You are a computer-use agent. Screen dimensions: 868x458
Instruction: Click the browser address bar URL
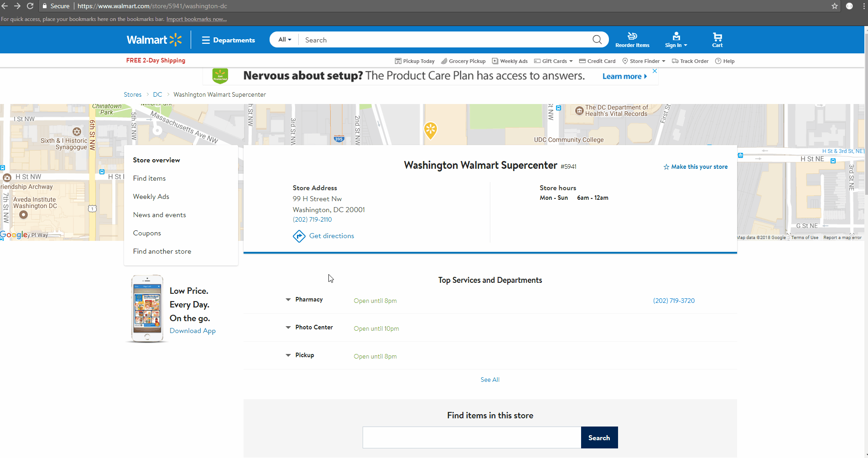pos(152,6)
